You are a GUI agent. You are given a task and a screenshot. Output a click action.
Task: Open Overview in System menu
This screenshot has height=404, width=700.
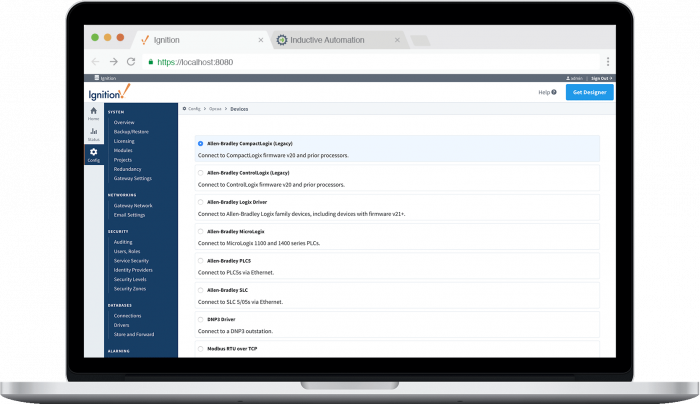[x=124, y=122]
